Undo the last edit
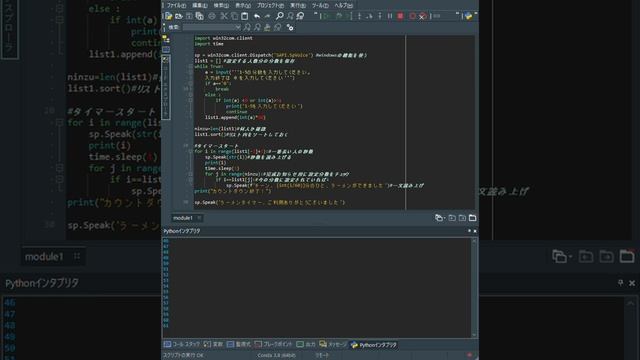This screenshot has height=360, width=640. (257, 16)
